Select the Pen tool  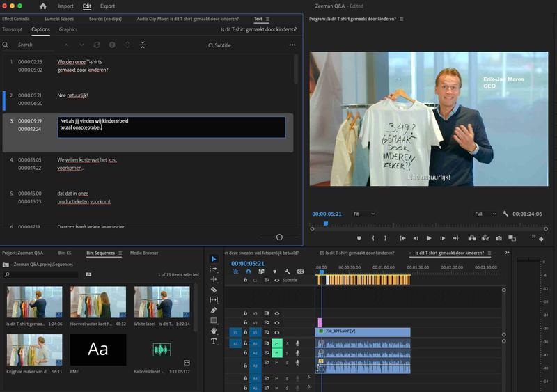click(214, 311)
